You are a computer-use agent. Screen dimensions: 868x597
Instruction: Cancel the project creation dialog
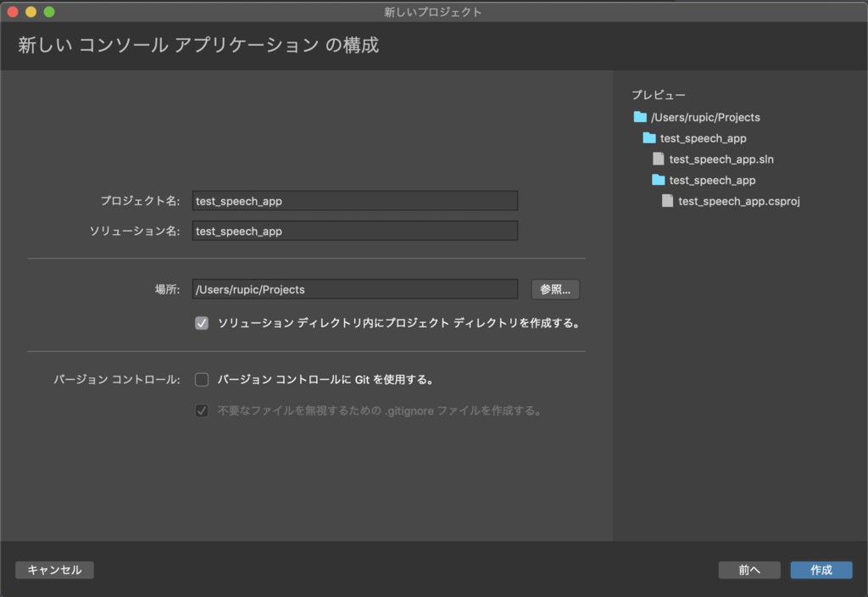pos(54,570)
